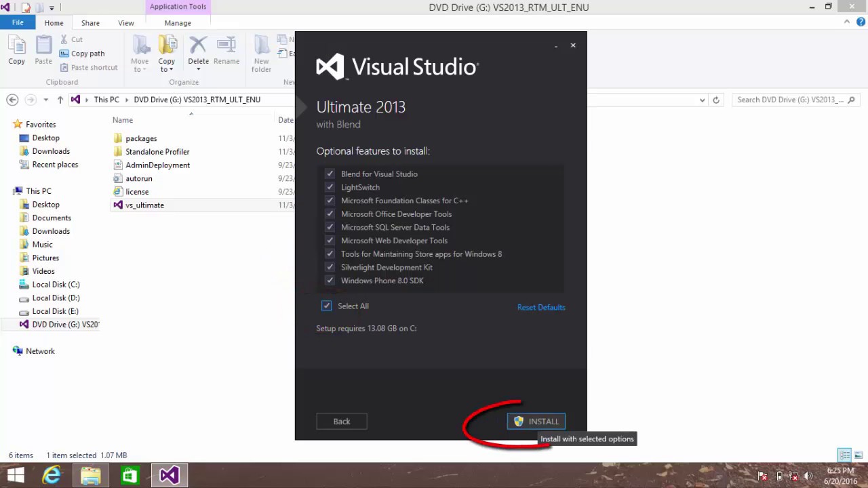The width and height of the screenshot is (868, 488).
Task: Click the Back button in the installer
Action: point(342,422)
